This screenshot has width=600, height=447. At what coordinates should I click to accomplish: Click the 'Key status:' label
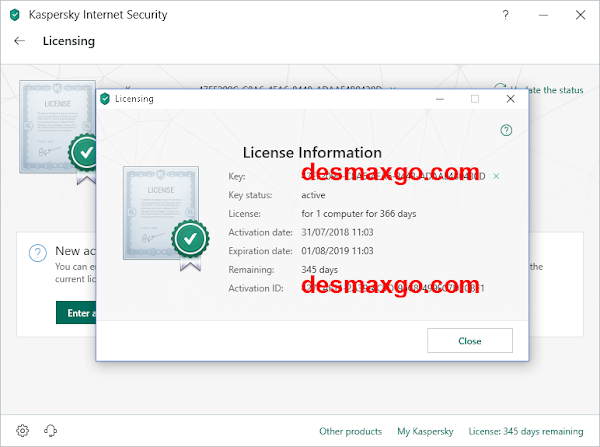point(250,195)
